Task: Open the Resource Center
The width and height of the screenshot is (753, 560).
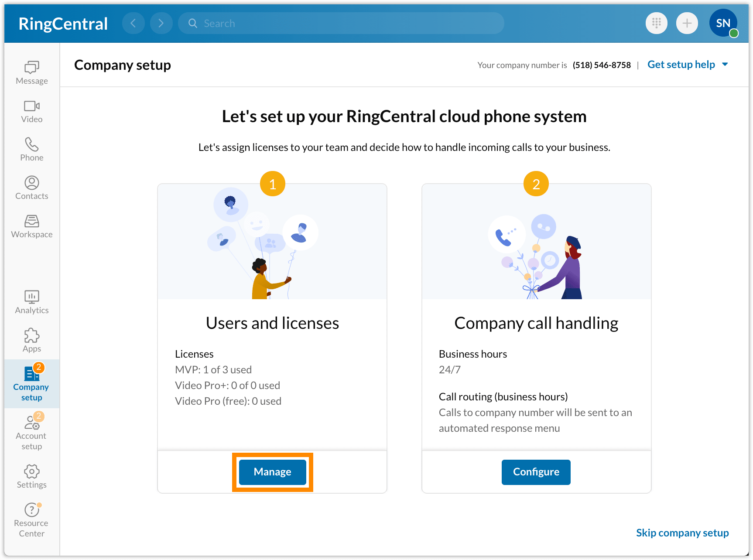Action: pyautogui.click(x=31, y=520)
